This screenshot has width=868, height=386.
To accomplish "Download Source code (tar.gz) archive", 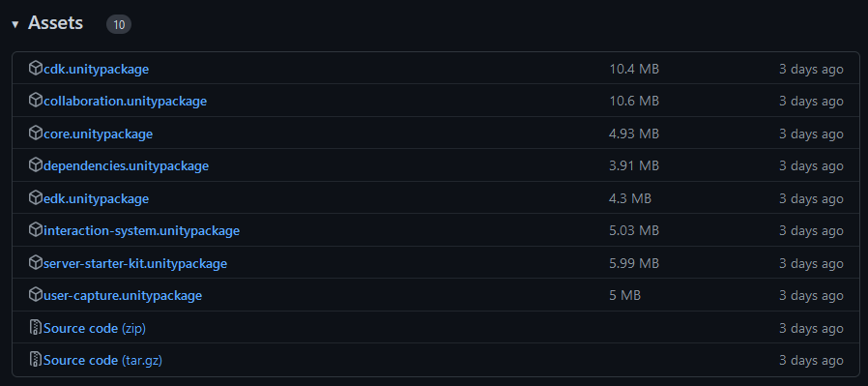I will 102,361.
